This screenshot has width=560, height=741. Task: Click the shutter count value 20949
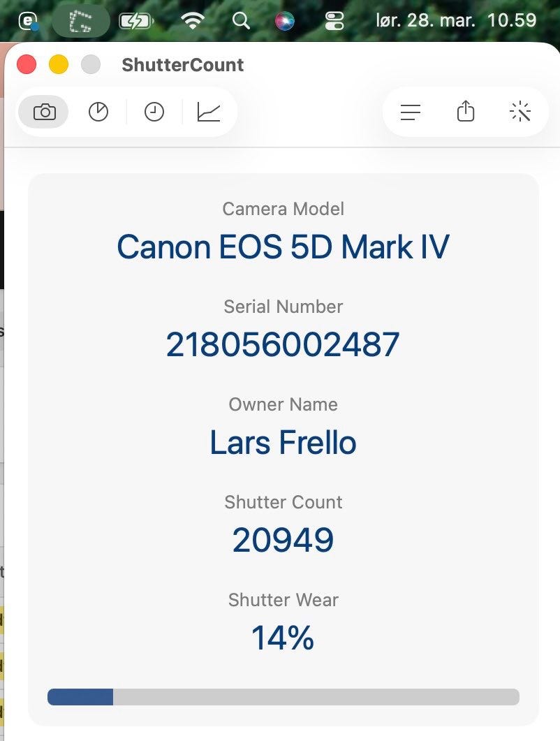point(283,540)
